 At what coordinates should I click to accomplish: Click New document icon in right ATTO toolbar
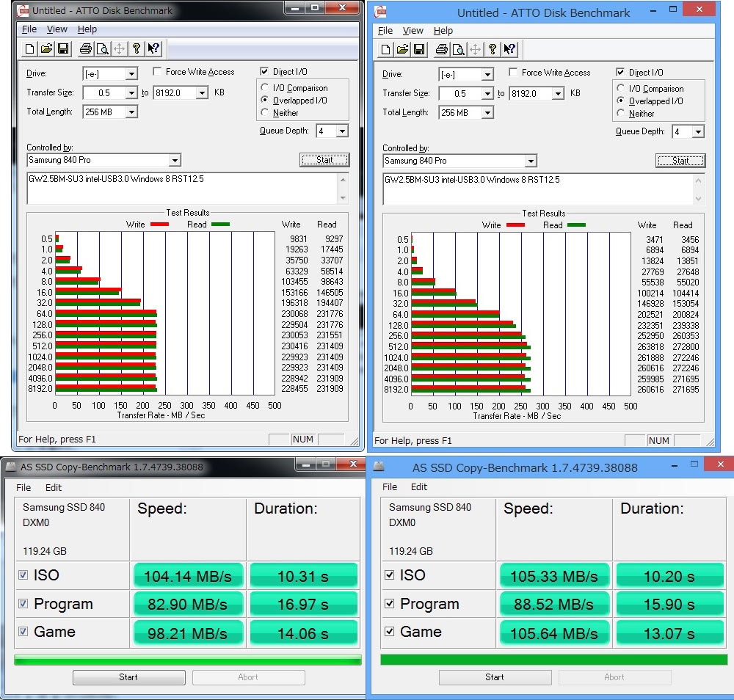pyautogui.click(x=386, y=49)
